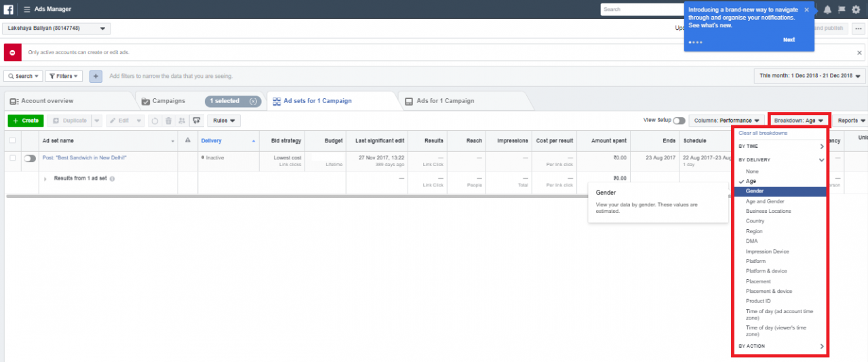Click Clear all breakdowns link
The height and width of the screenshot is (362, 868).
click(763, 134)
